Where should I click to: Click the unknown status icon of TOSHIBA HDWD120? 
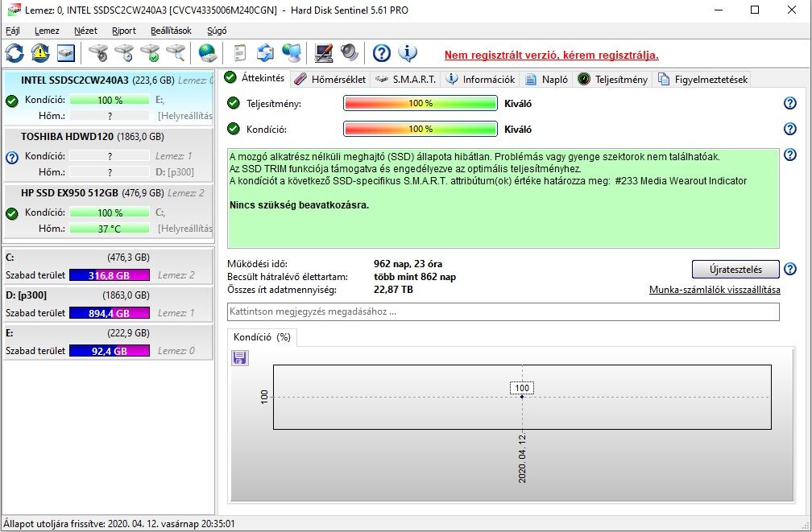click(12, 158)
